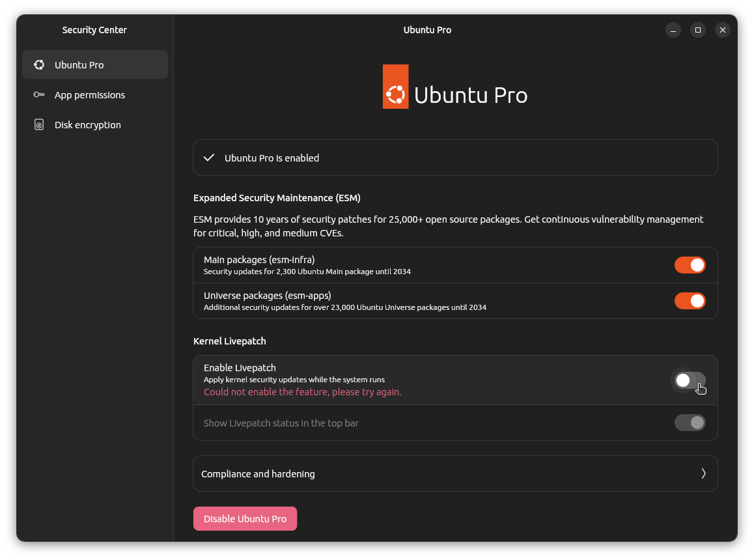The height and width of the screenshot is (560, 754).
Task: Click the orange Ubuntu Pro logo
Action: pos(395,87)
